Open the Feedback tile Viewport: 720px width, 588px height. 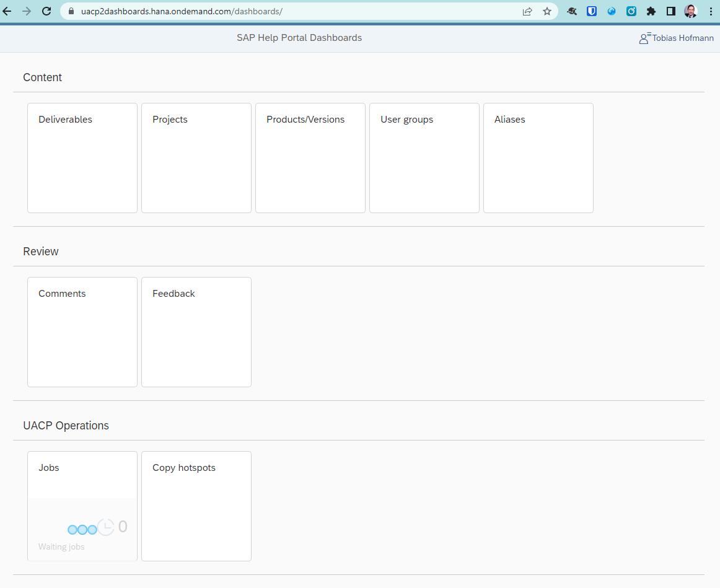coord(196,332)
